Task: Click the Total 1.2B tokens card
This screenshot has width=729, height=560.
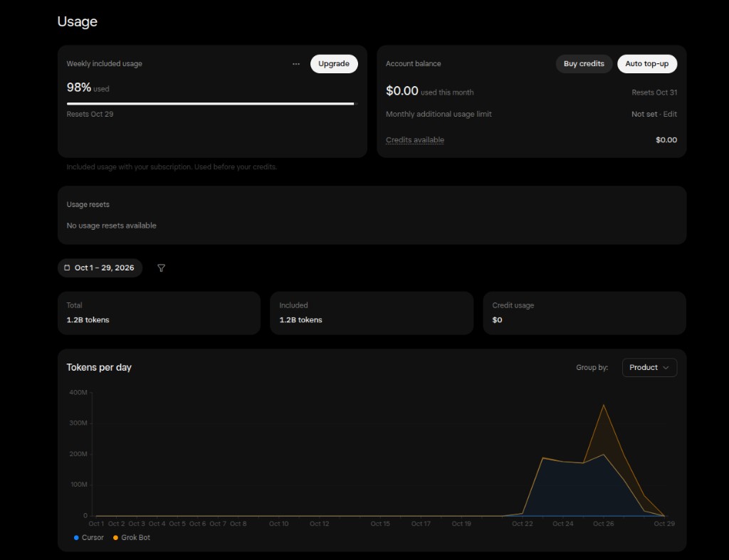Action: click(159, 313)
